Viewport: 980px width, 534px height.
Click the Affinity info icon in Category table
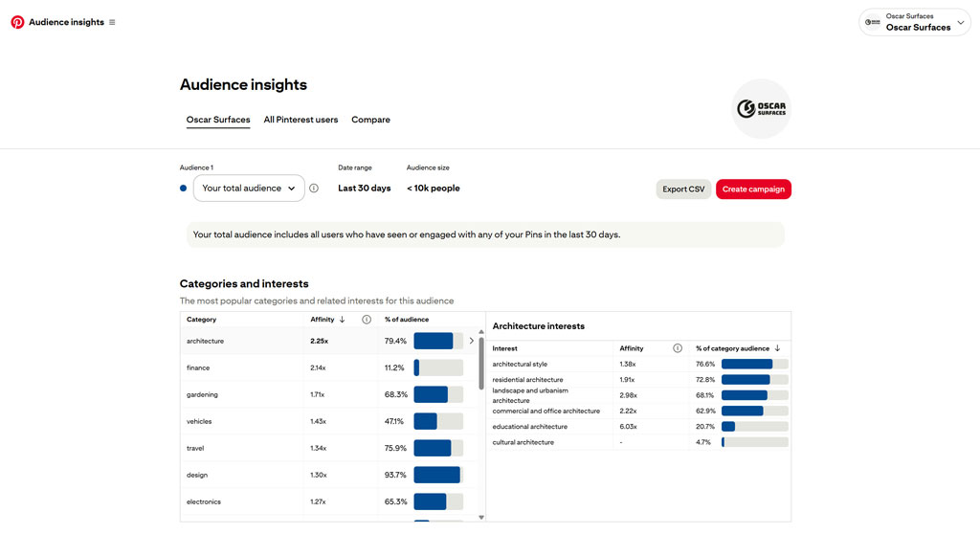pyautogui.click(x=367, y=320)
